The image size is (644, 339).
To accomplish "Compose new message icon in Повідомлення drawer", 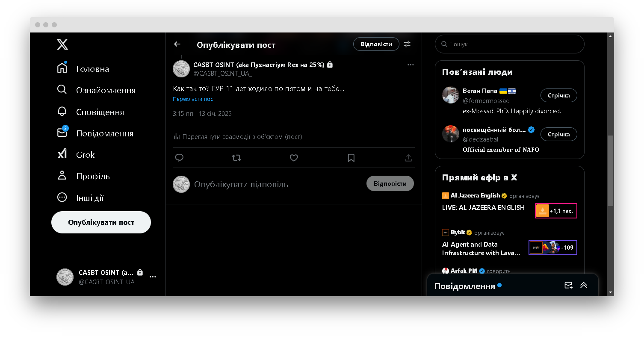I will (x=568, y=286).
